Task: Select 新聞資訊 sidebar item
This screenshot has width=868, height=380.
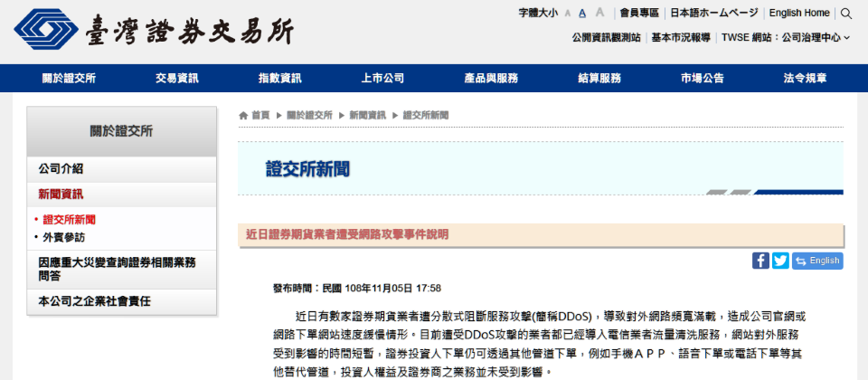Action: coord(122,195)
